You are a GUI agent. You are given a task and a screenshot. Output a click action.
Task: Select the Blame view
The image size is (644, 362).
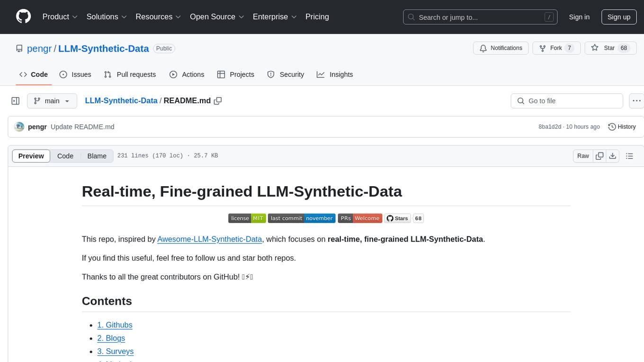tap(97, 156)
